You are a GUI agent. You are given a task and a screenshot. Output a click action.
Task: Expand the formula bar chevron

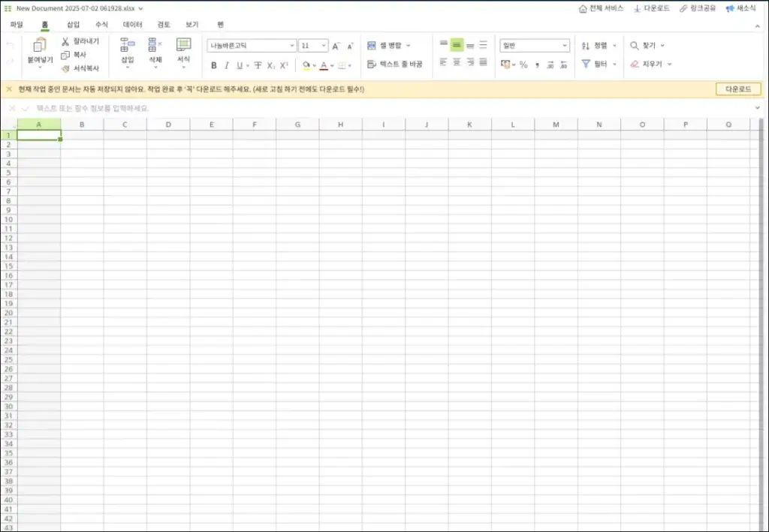tap(758, 108)
